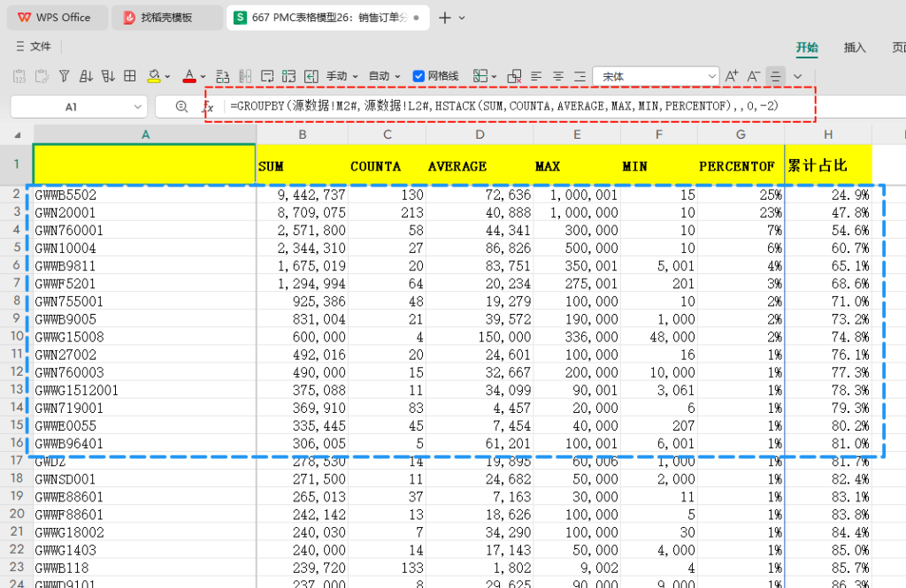
Task: Switch to the 插入 ribbon tab
Action: (855, 48)
